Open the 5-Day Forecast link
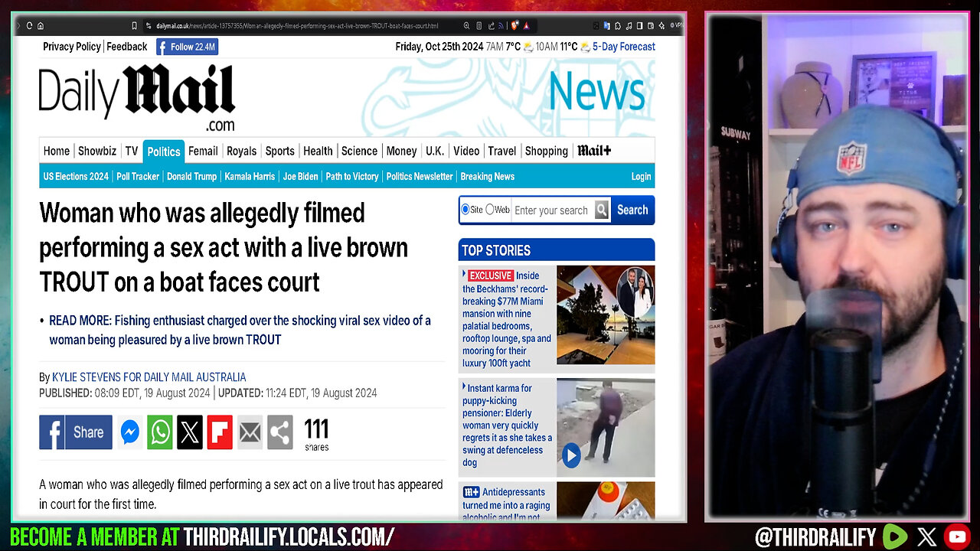The image size is (980, 551). click(x=624, y=47)
